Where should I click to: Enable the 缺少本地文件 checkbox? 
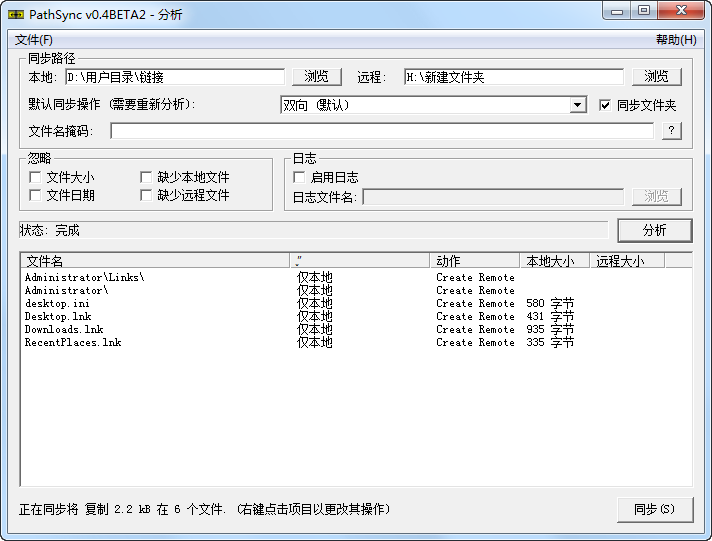coord(147,178)
